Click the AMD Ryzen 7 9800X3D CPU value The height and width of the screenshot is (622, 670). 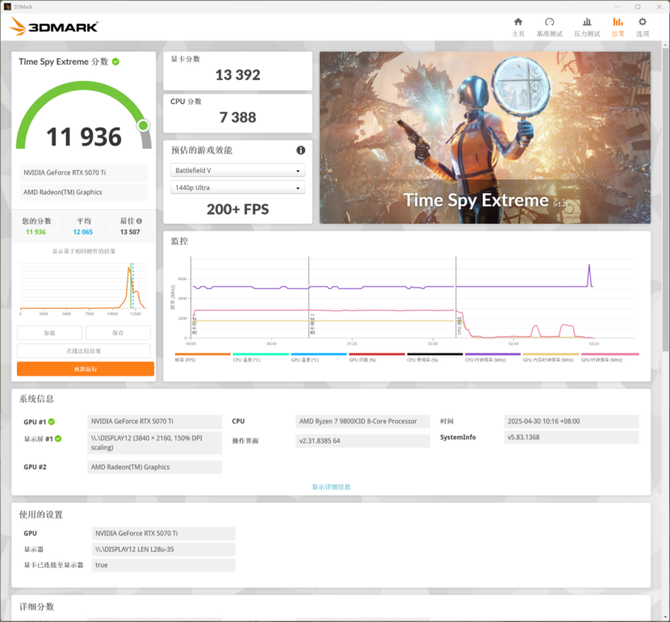(362, 421)
